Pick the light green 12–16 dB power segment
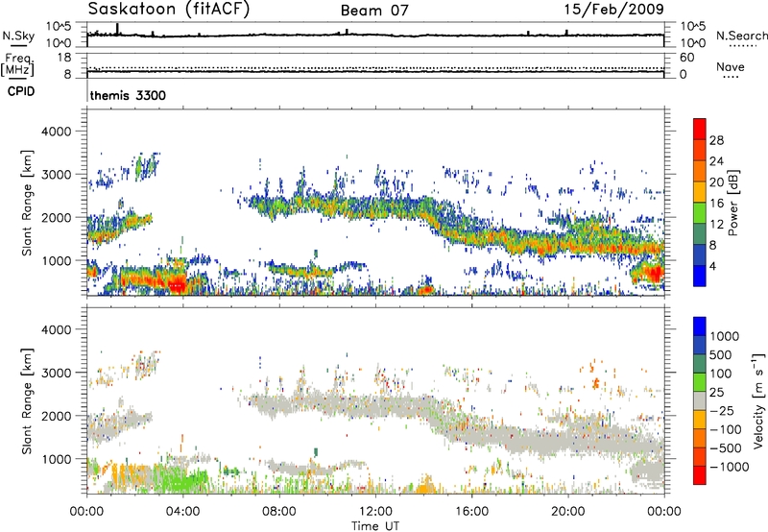The height and width of the screenshot is (532, 768). click(x=700, y=213)
